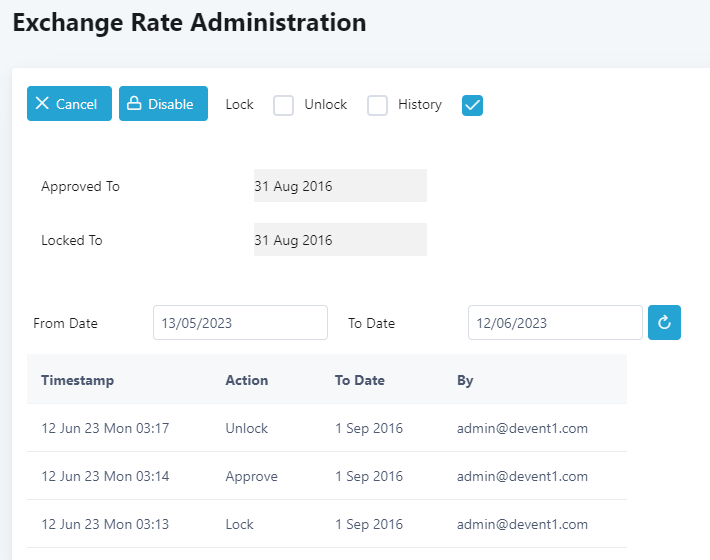Tick the Unlock checkbox

coord(377,105)
